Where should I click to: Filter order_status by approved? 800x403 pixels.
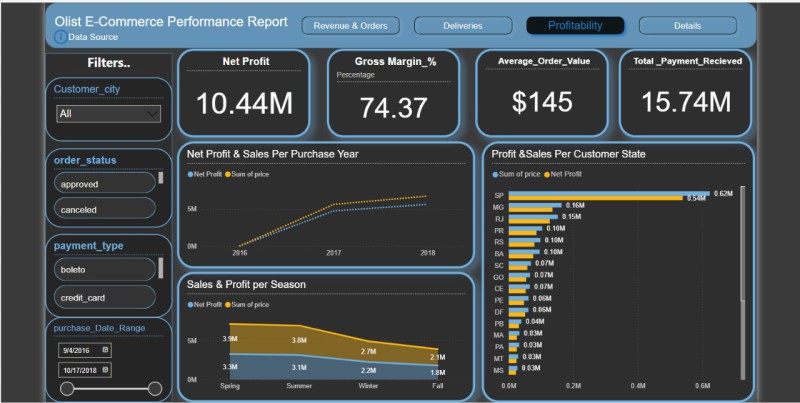[105, 184]
